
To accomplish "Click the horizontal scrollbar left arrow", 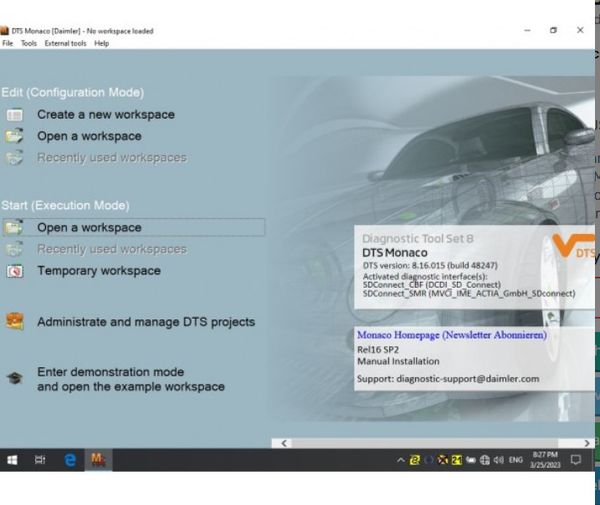I will [284, 443].
